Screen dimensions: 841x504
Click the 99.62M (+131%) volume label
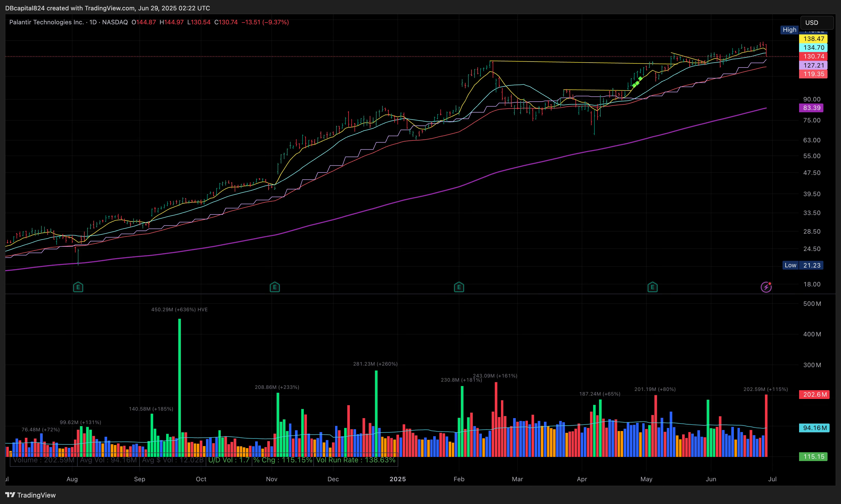[x=80, y=423]
